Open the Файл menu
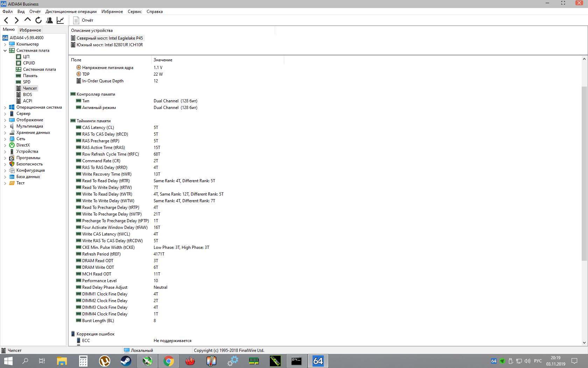 pyautogui.click(x=7, y=12)
